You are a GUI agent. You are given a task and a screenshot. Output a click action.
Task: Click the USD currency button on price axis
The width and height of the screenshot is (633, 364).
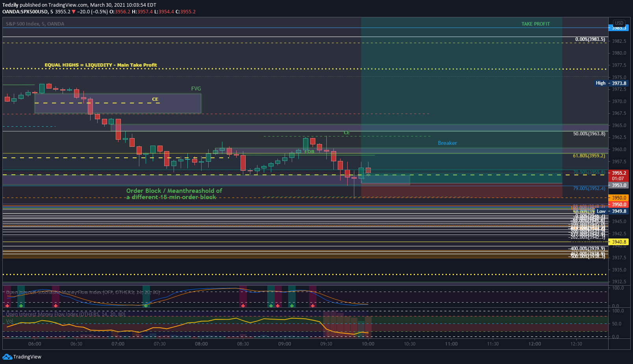tap(619, 23)
